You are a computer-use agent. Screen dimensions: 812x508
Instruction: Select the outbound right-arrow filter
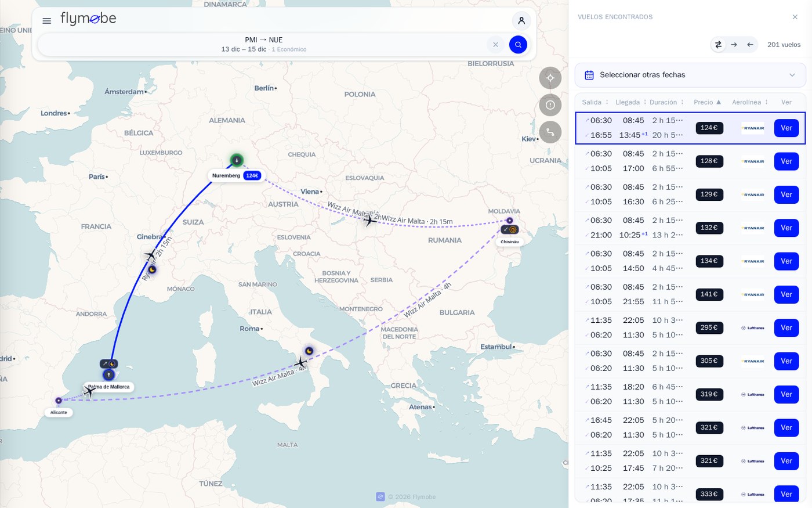(x=734, y=45)
